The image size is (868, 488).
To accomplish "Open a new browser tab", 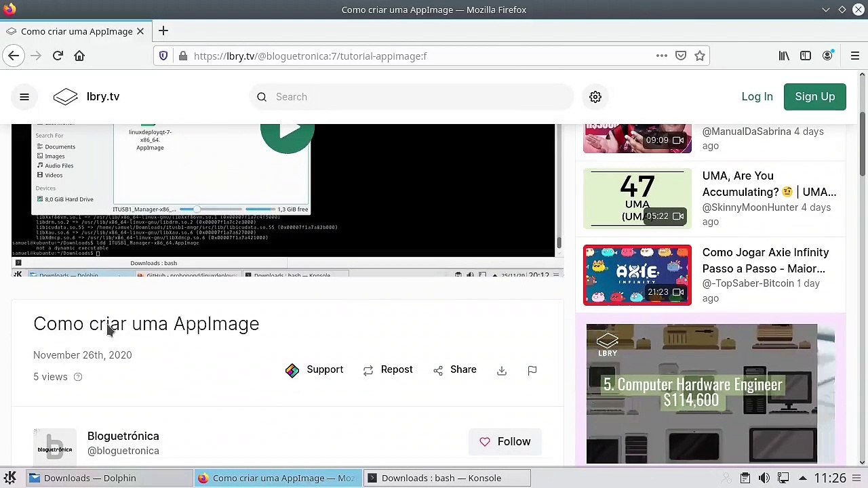I will (x=163, y=31).
